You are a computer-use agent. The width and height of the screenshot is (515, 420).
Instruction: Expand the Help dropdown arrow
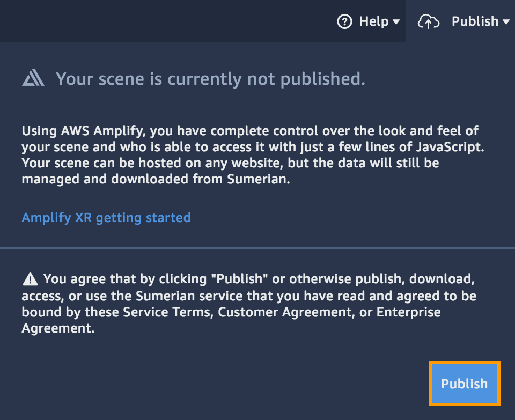[x=396, y=22]
